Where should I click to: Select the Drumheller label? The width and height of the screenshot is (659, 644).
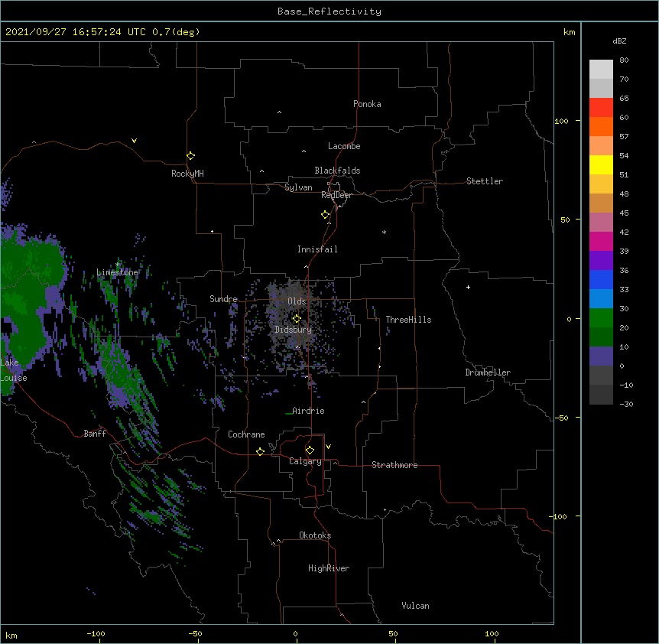[x=488, y=372]
